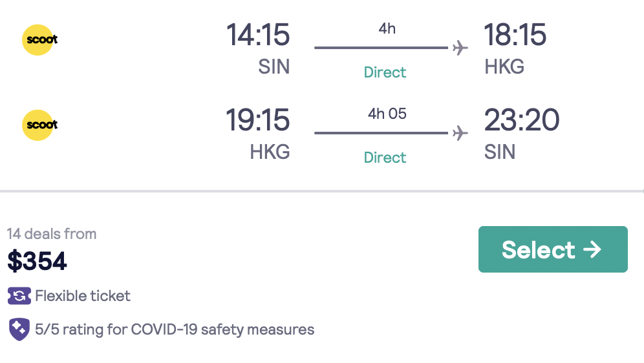Click the COVID-19 safety shield icon
The image size is (644, 363).
click(19, 329)
